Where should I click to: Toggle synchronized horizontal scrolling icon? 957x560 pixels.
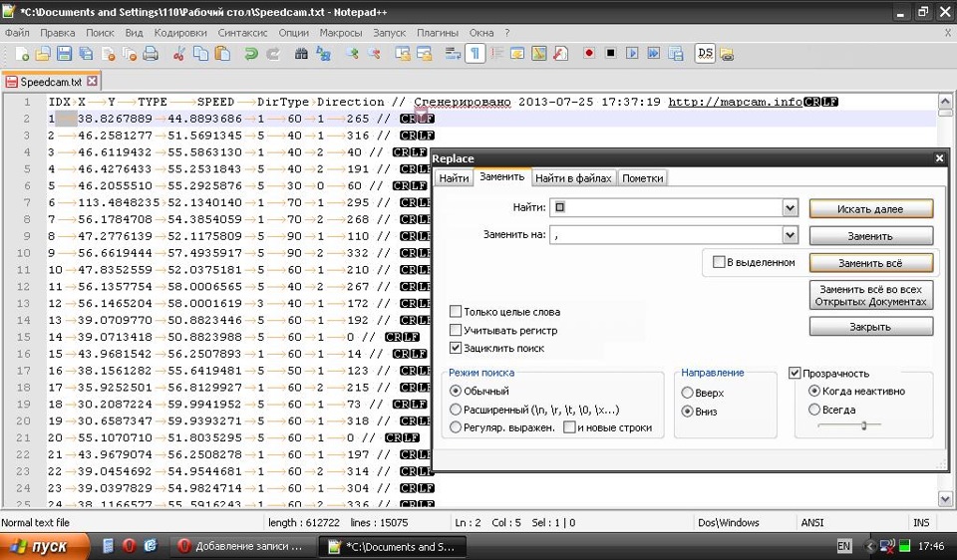click(425, 54)
